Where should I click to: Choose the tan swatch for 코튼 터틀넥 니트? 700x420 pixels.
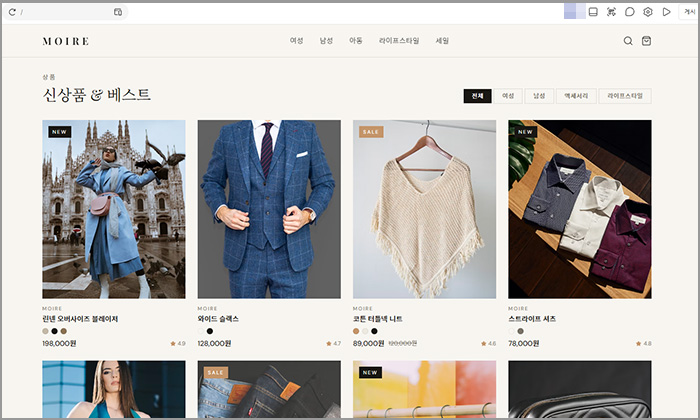[356, 331]
